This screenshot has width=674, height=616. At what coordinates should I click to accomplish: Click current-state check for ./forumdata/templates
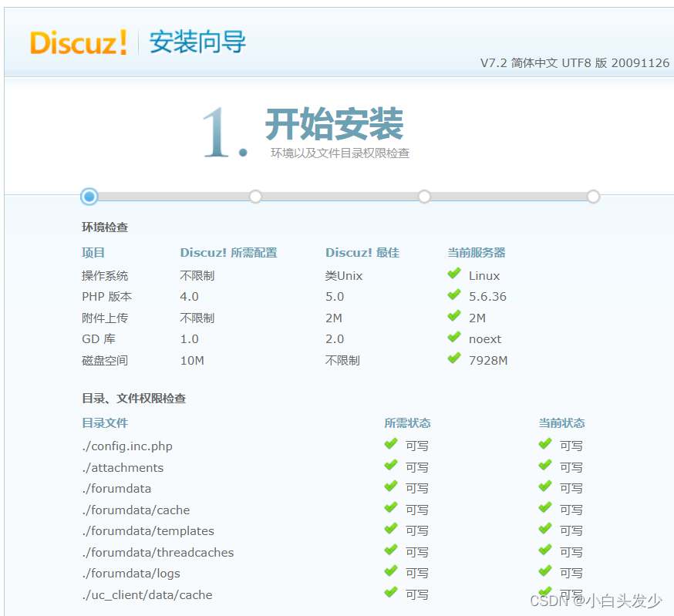(545, 529)
